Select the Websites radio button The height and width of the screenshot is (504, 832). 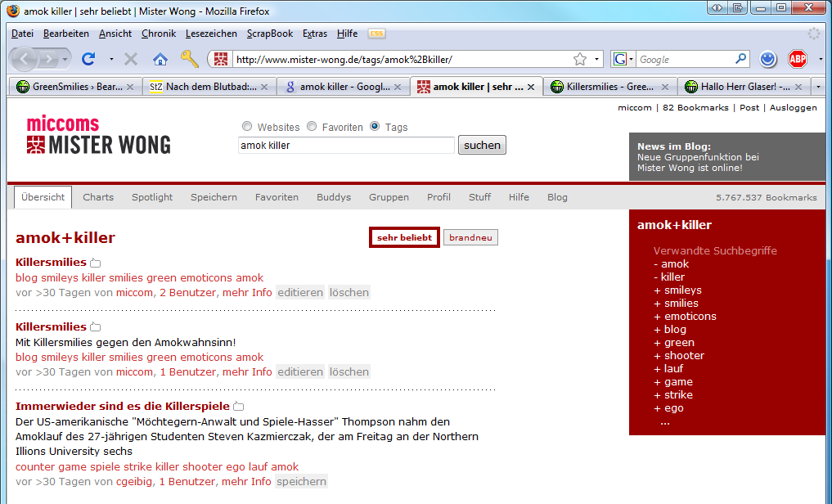coord(247,126)
